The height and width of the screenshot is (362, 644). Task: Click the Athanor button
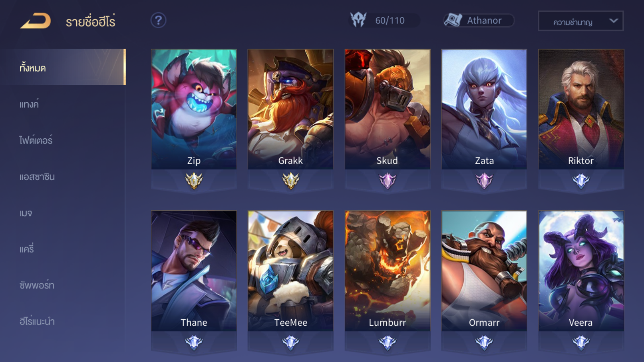coord(479,20)
